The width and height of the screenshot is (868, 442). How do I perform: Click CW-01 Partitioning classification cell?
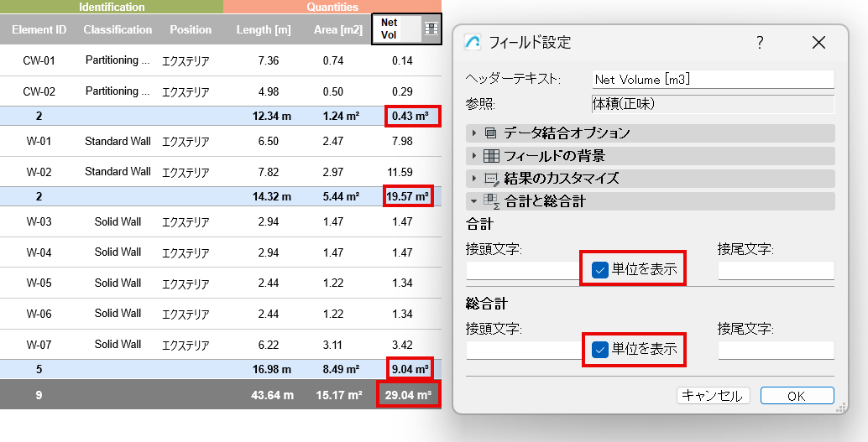118,60
